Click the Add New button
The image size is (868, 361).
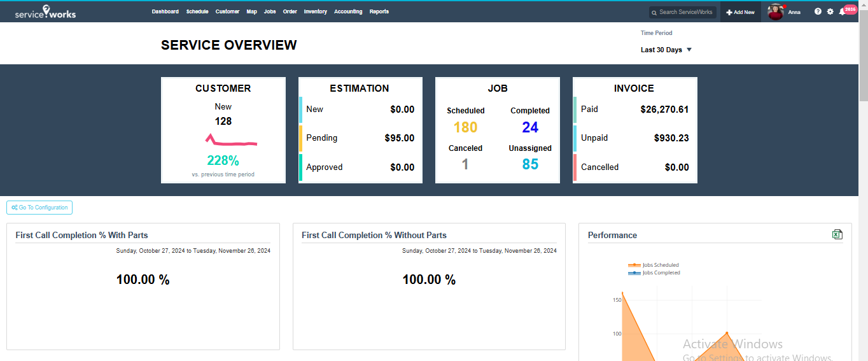click(x=741, y=12)
